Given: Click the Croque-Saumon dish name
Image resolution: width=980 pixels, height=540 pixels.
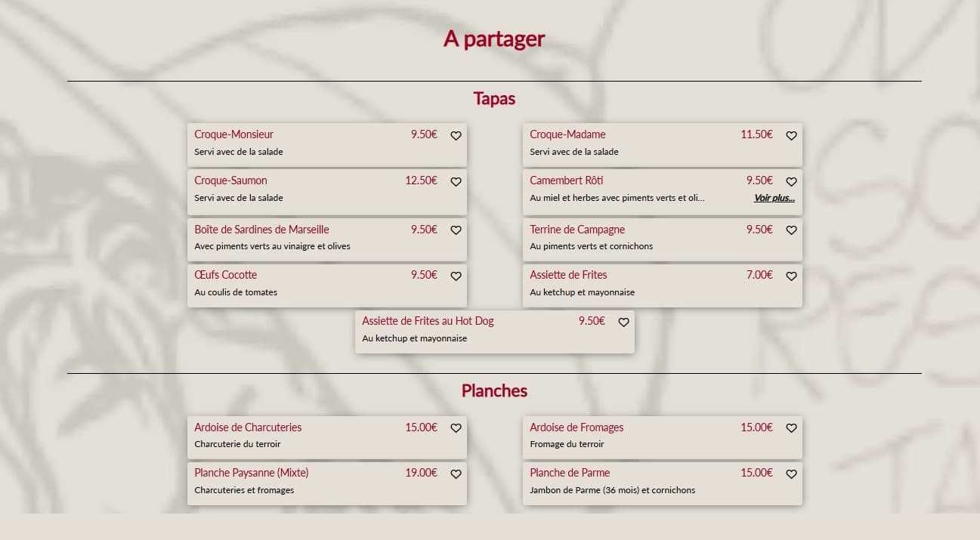Looking at the screenshot, I should click(230, 181).
